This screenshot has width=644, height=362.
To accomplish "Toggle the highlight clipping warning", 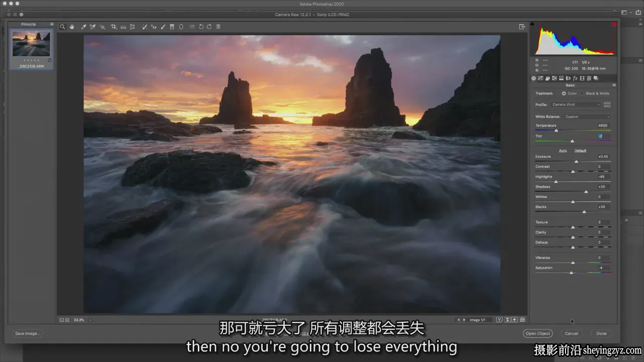I will tap(614, 24).
